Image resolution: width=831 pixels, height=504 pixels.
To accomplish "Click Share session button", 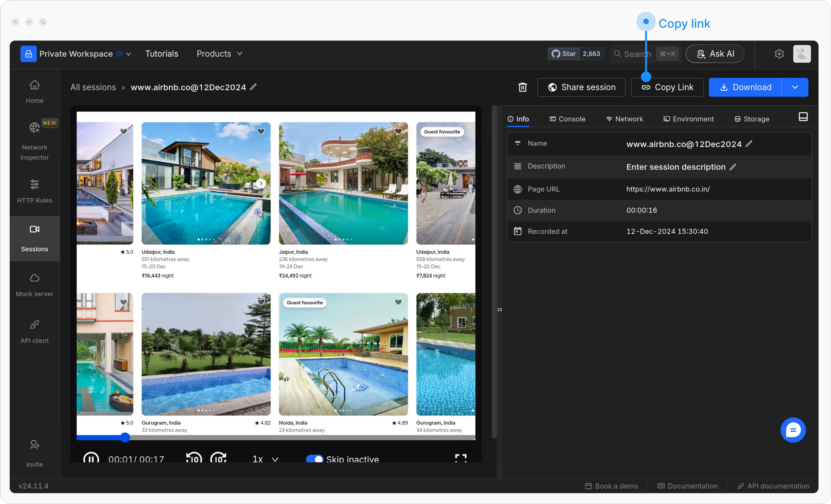I will (581, 87).
